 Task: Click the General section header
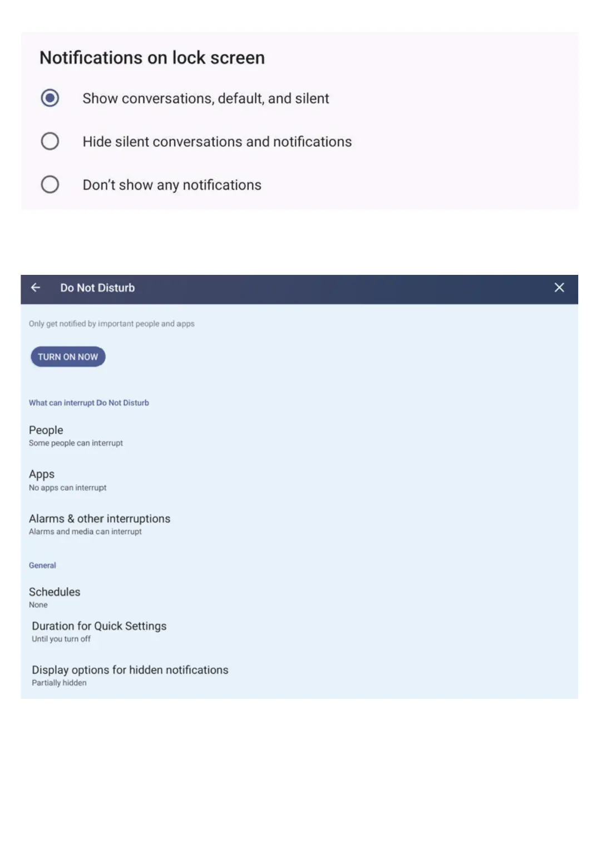[42, 565]
